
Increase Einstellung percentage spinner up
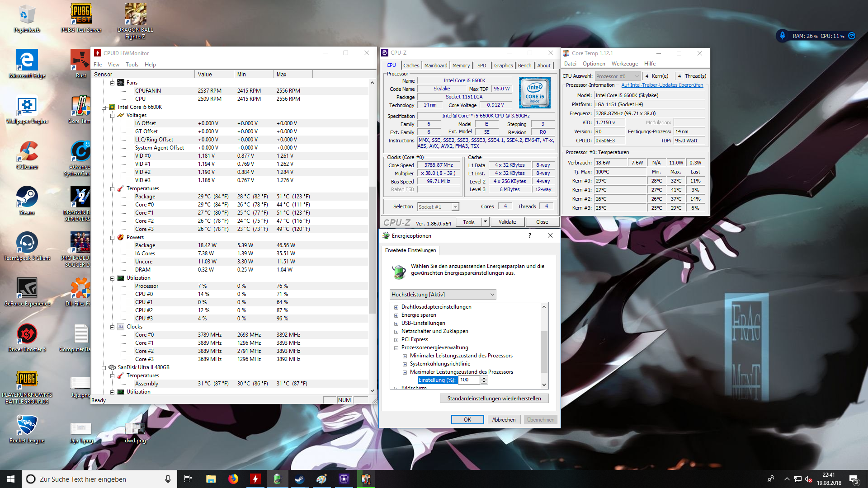[484, 378]
